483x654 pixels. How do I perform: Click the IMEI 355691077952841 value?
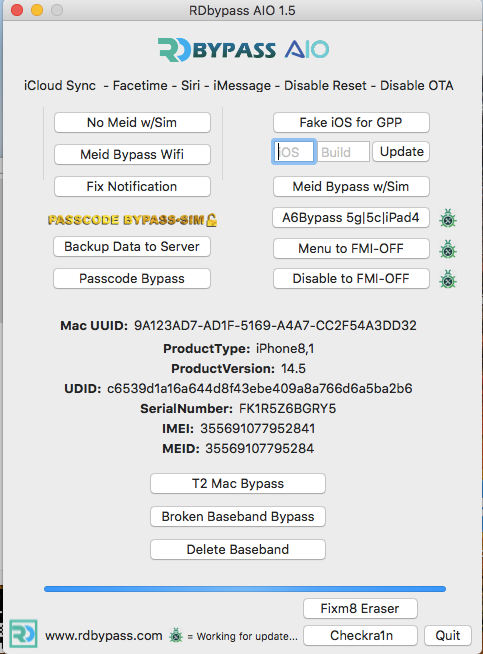(258, 429)
